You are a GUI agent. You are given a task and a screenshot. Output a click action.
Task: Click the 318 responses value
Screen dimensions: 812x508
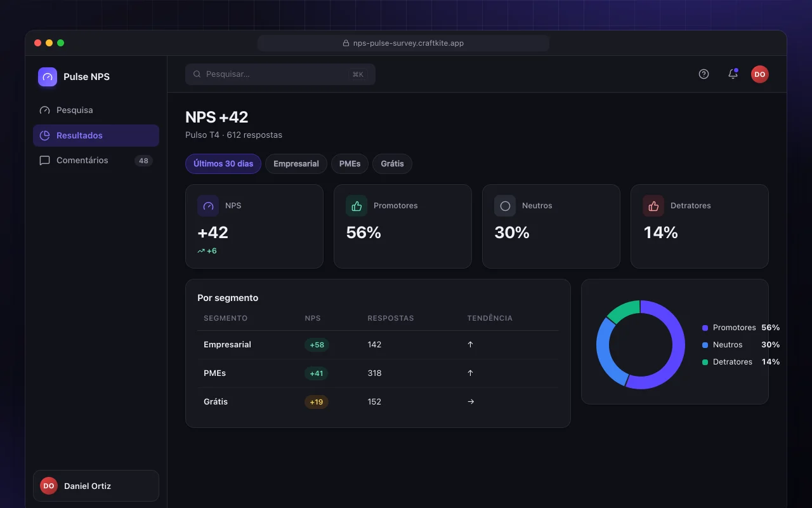point(374,373)
